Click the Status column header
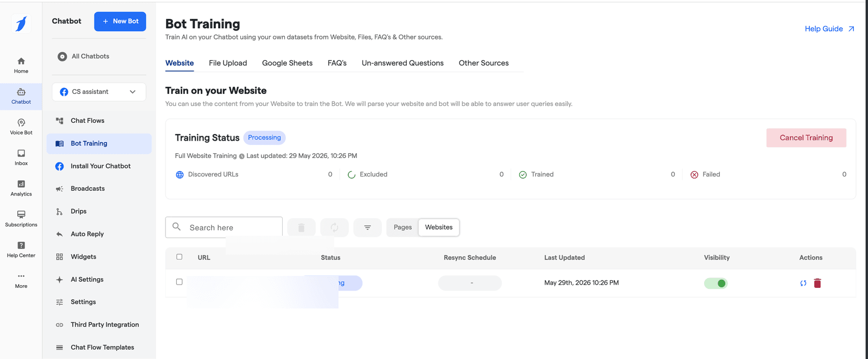 330,257
